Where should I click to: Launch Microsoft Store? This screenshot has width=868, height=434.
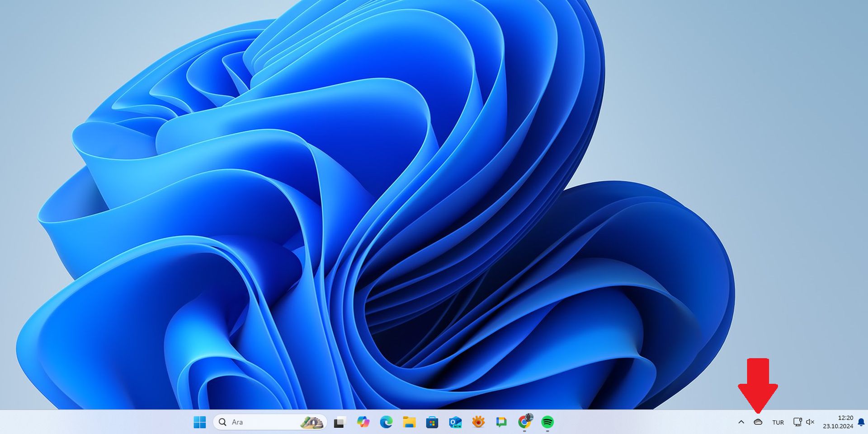[x=432, y=422]
